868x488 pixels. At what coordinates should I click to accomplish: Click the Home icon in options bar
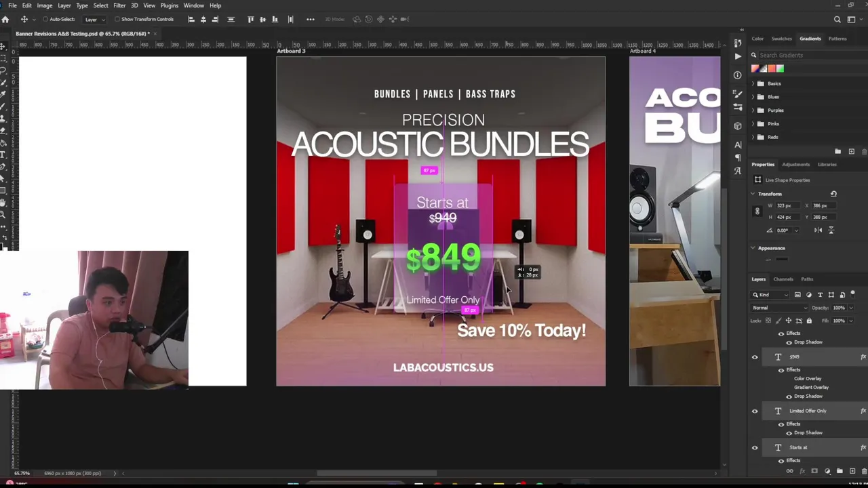[x=5, y=19]
